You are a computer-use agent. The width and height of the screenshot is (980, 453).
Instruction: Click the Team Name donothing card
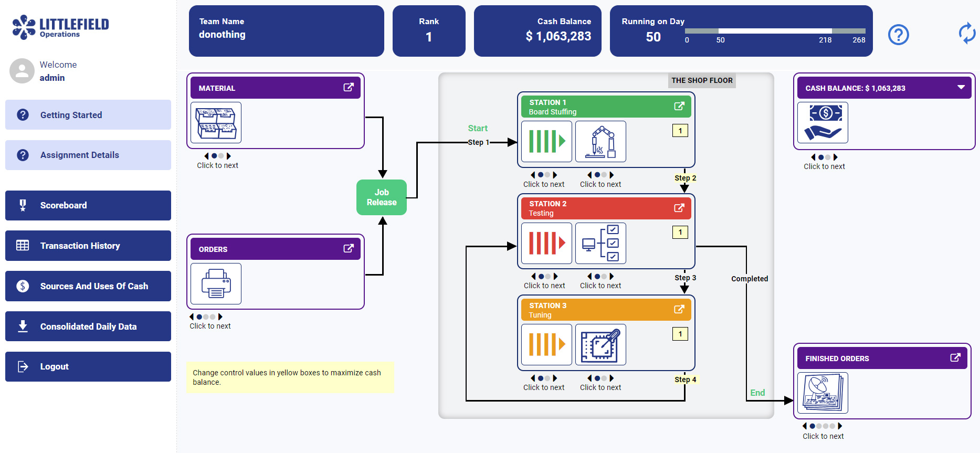[x=287, y=31]
